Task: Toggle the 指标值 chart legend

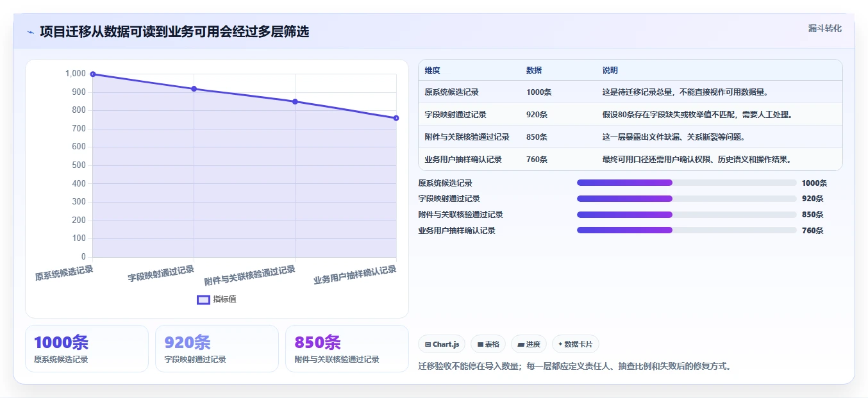Action: 217,299
